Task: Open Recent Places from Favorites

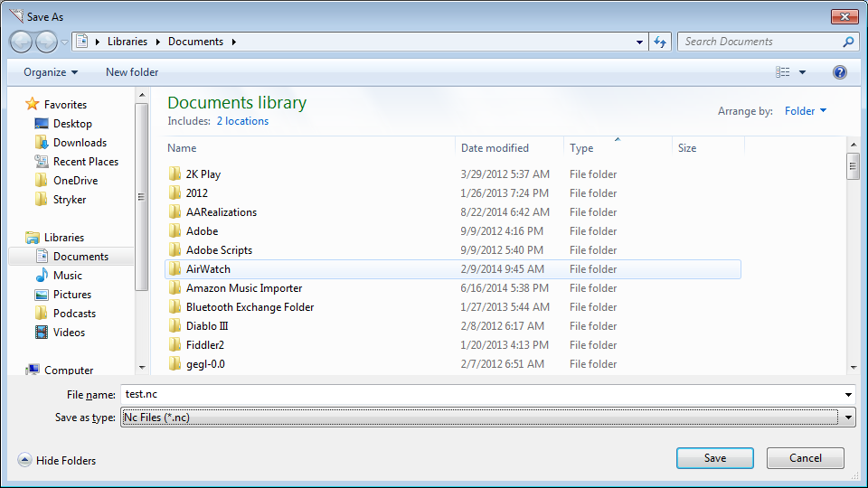Action: 86,162
